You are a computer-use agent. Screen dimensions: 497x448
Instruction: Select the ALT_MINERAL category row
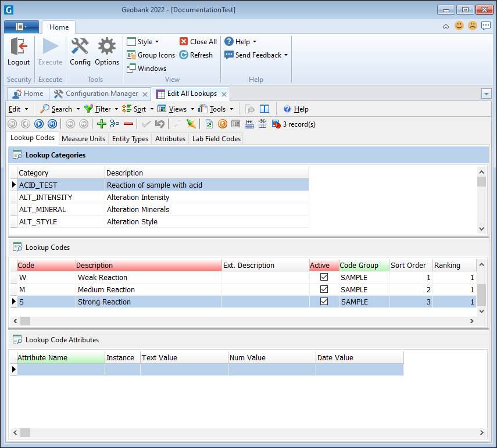coord(160,209)
